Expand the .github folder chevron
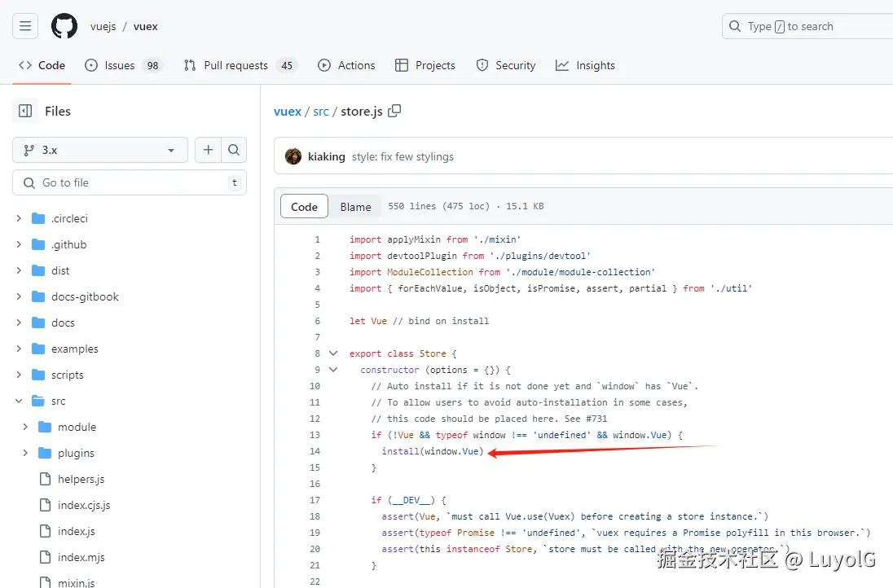This screenshot has width=893, height=588. (19, 245)
